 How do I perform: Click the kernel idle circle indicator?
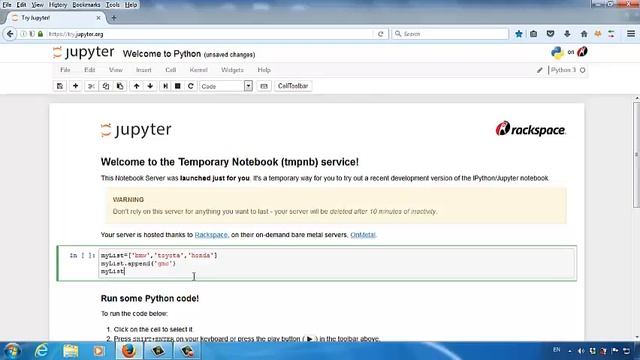pos(582,70)
